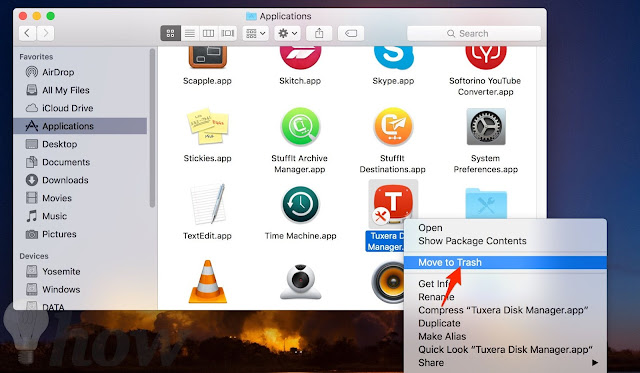Open Documents in the sidebar
The image size is (640, 373).
click(80, 162)
